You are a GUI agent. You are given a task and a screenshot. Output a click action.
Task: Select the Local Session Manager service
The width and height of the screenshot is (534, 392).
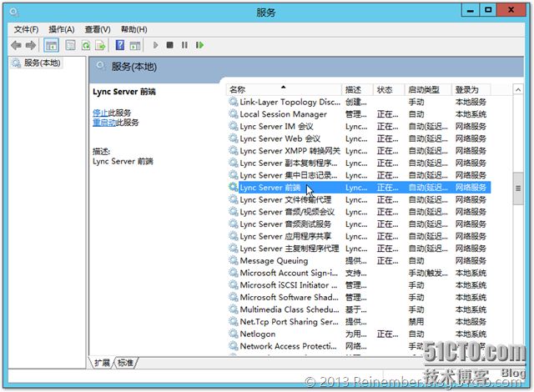coord(359,114)
